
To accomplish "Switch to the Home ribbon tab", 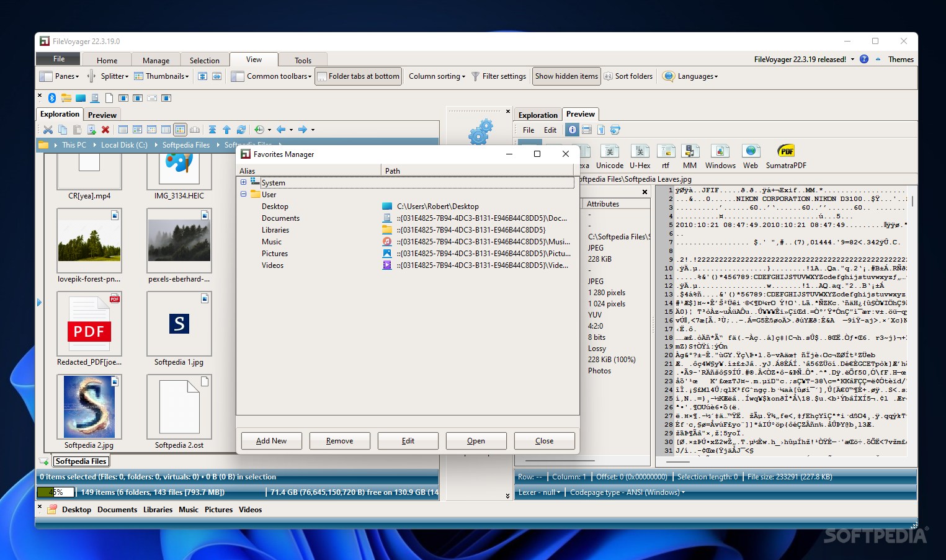I will 107,60.
